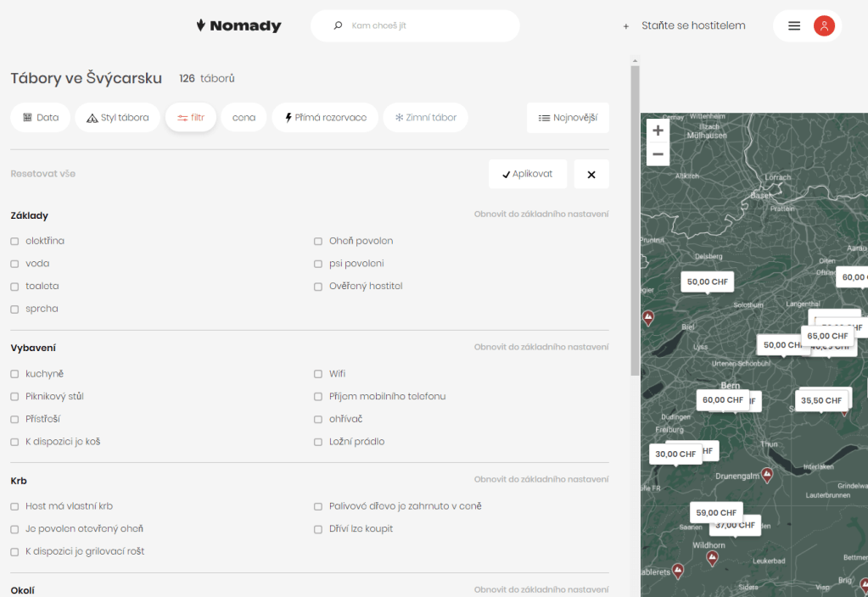Zoom out on the map

[658, 154]
